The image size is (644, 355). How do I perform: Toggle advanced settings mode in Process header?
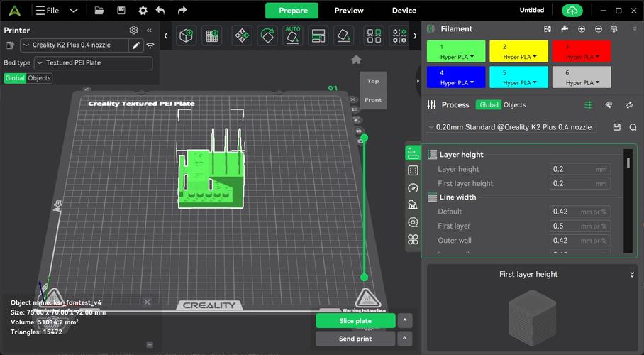click(x=589, y=105)
